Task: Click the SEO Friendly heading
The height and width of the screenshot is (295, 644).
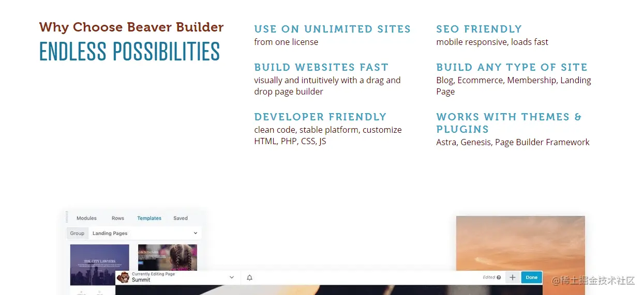Action: 479,29
